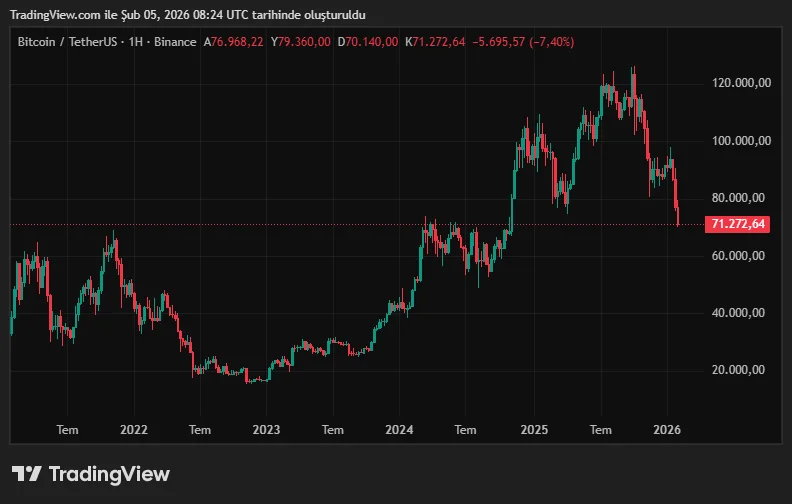Click the 40.000,00 price axis label
Viewport: 792px width, 504px height.
(x=741, y=313)
